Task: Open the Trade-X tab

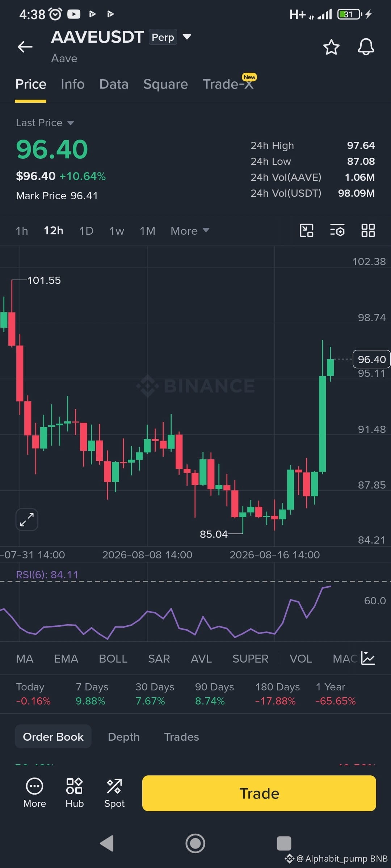Action: 228,84
